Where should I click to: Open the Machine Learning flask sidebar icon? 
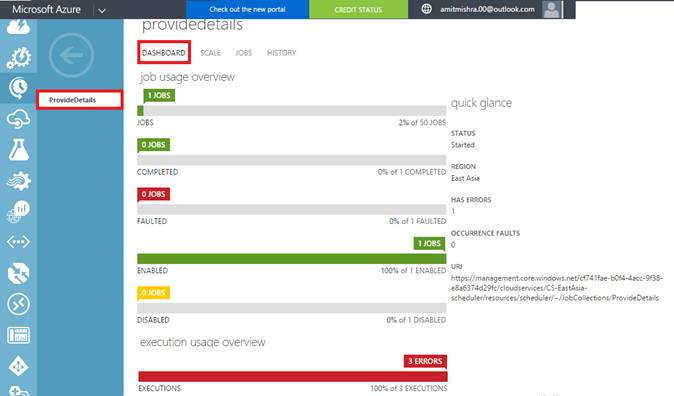(18, 150)
